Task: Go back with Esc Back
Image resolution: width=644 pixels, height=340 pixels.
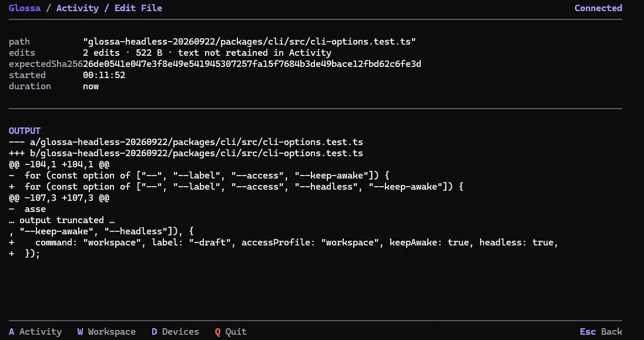Action: tap(601, 332)
